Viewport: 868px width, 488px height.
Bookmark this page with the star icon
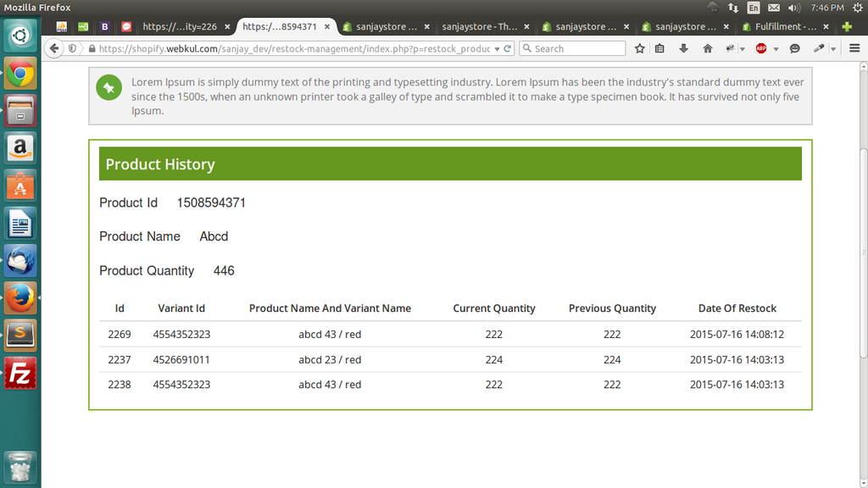point(640,48)
